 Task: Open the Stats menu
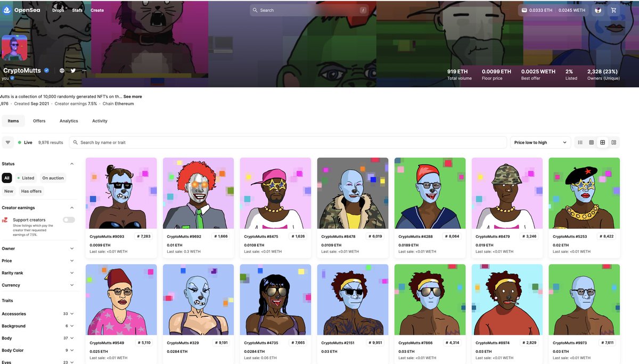pyautogui.click(x=77, y=10)
